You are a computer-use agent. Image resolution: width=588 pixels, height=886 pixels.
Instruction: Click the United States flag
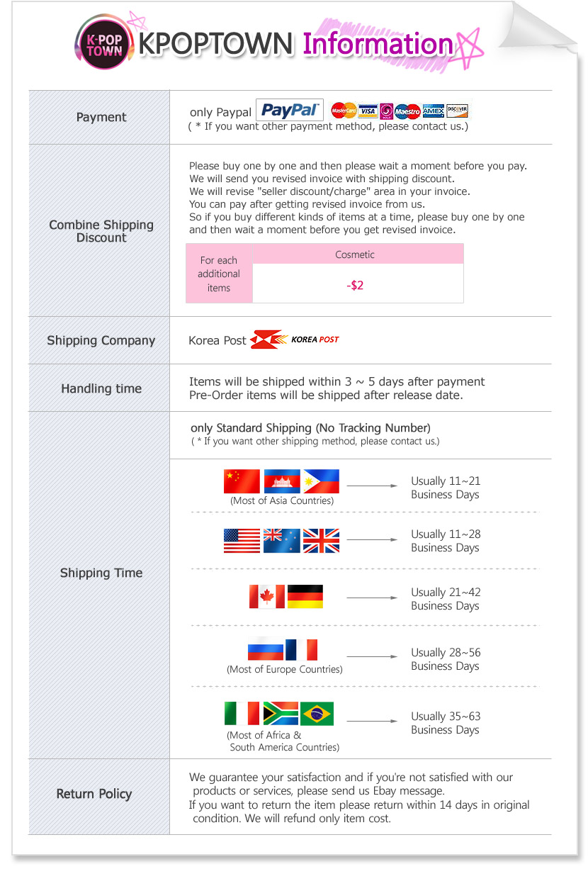pyautogui.click(x=242, y=541)
